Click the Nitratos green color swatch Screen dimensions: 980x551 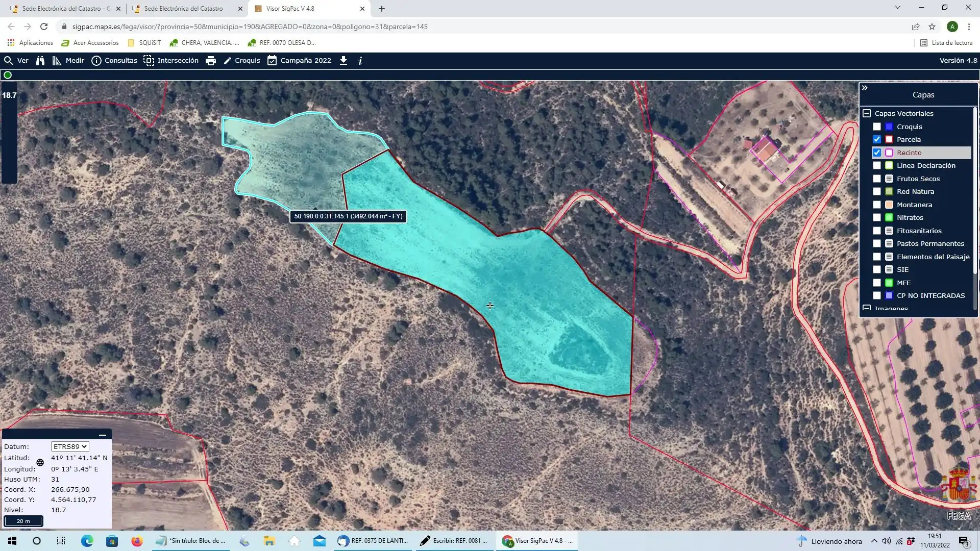(889, 217)
